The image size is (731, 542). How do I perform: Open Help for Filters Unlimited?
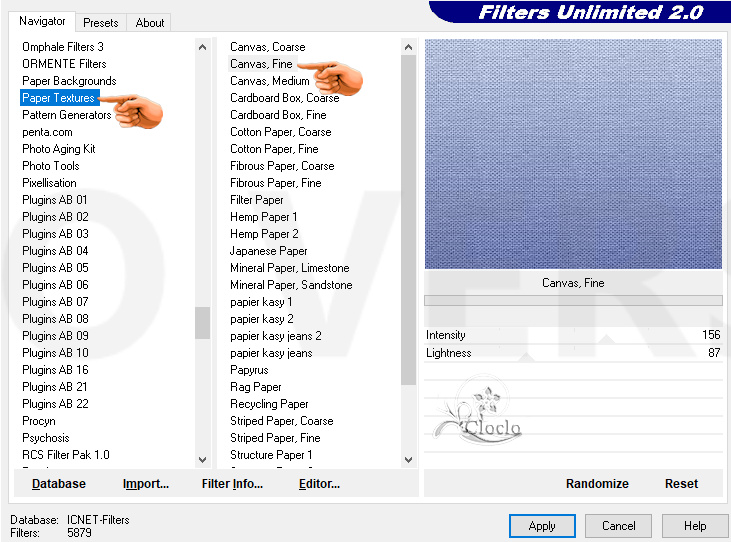[695, 526]
